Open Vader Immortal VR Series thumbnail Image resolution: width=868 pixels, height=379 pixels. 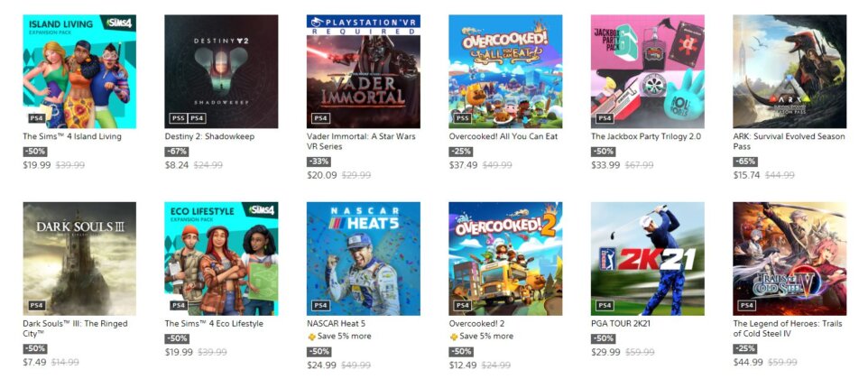point(364,71)
